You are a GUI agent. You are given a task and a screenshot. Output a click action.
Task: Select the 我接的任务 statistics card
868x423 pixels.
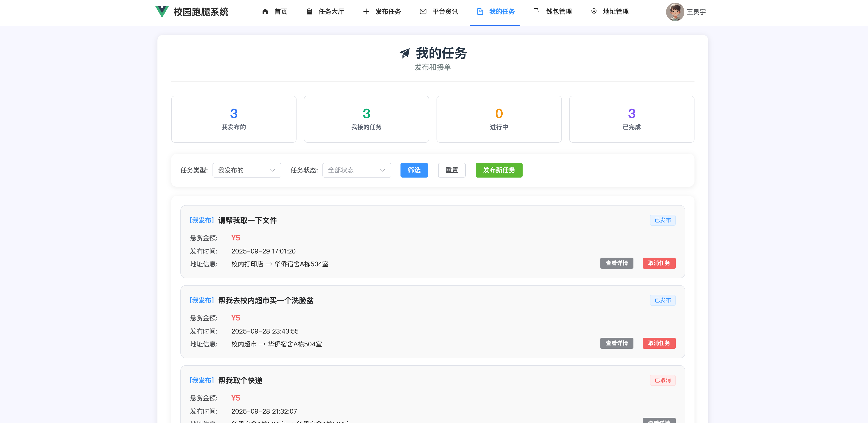366,119
